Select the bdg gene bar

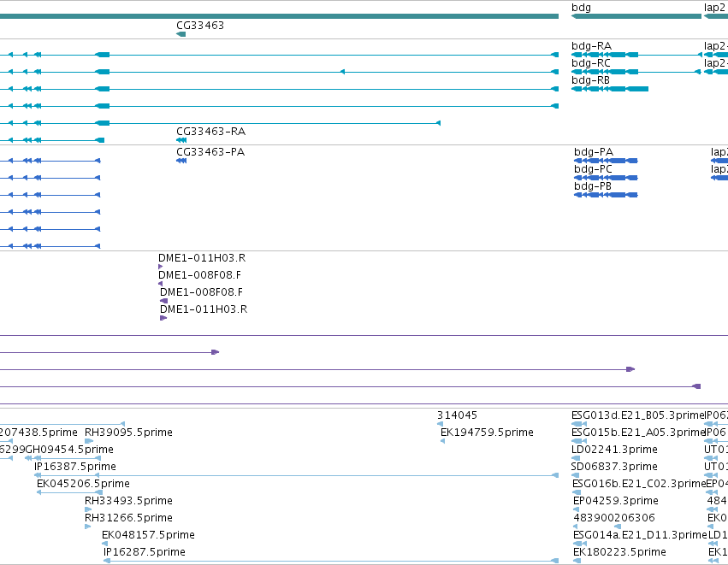(636, 16)
